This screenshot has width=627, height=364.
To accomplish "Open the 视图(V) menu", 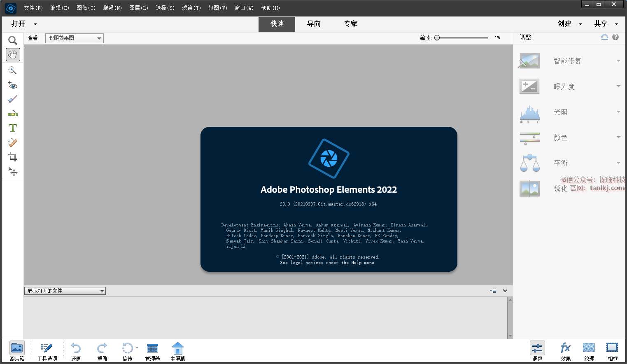I will (218, 8).
